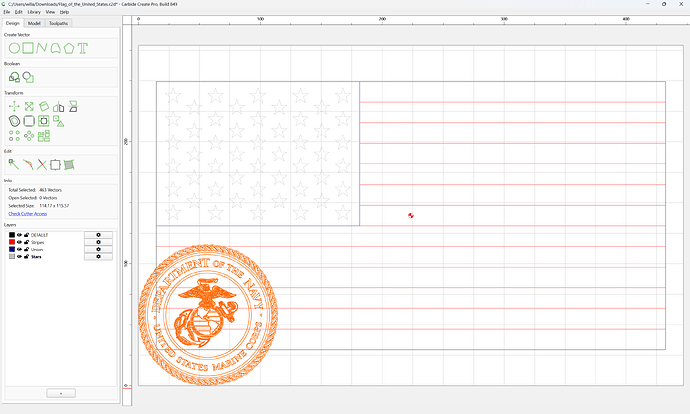Open settings for the DEFAULT layer
Screen dimensions: 690x414
[x=98, y=235]
